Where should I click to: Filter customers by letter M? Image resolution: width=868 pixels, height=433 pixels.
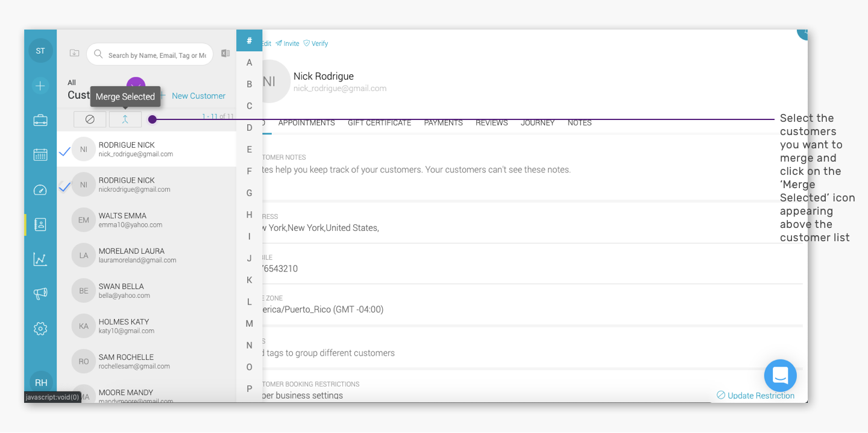(x=250, y=323)
